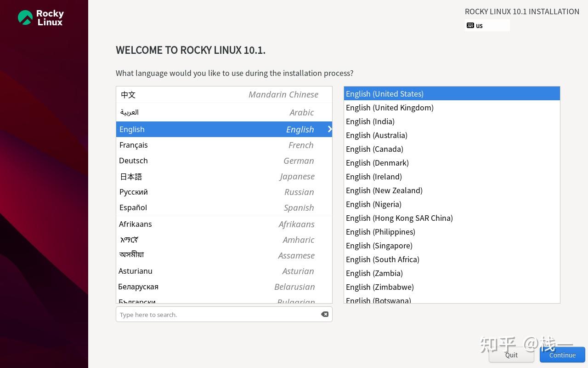This screenshot has height=368, width=588.
Task: Select Asturianu in the language list
Action: (224, 271)
